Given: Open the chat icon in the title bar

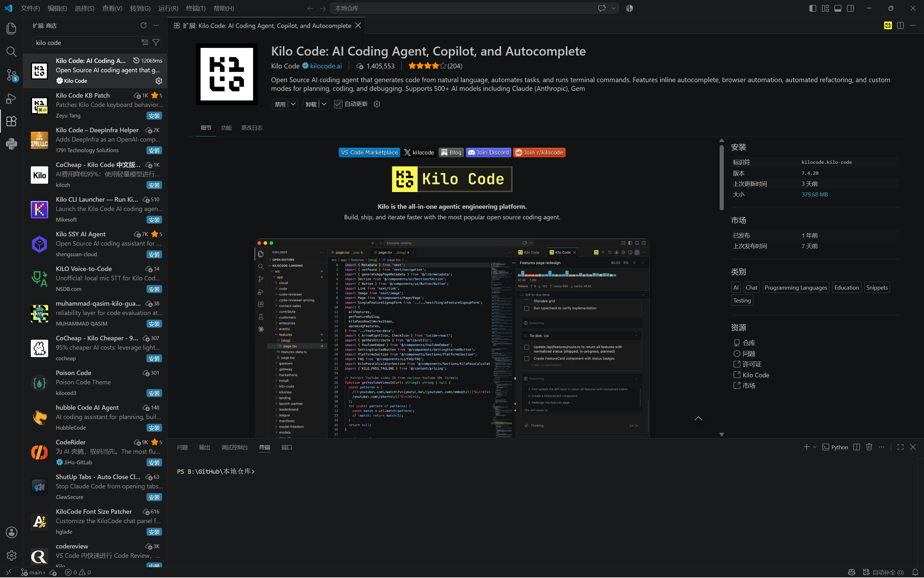Looking at the screenshot, I should [x=602, y=8].
